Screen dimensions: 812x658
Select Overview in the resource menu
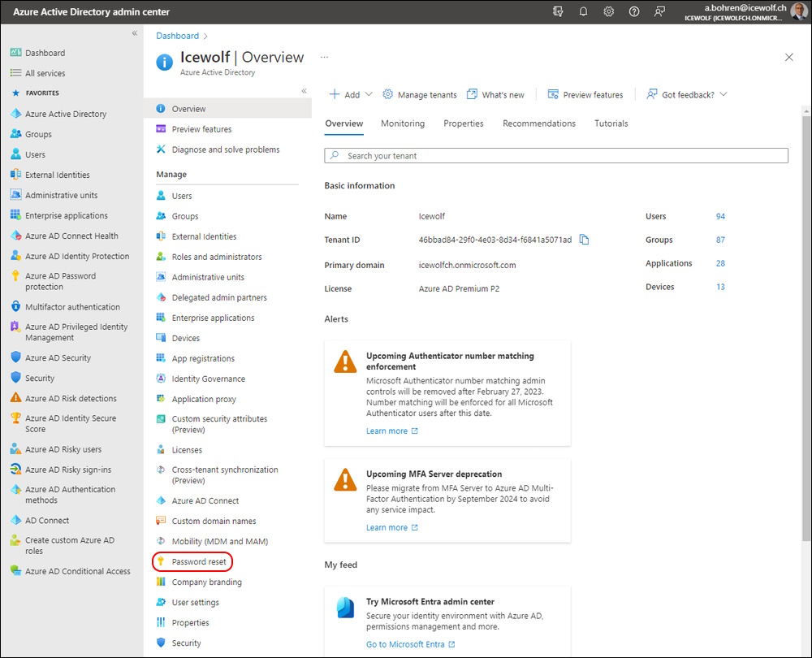point(227,109)
